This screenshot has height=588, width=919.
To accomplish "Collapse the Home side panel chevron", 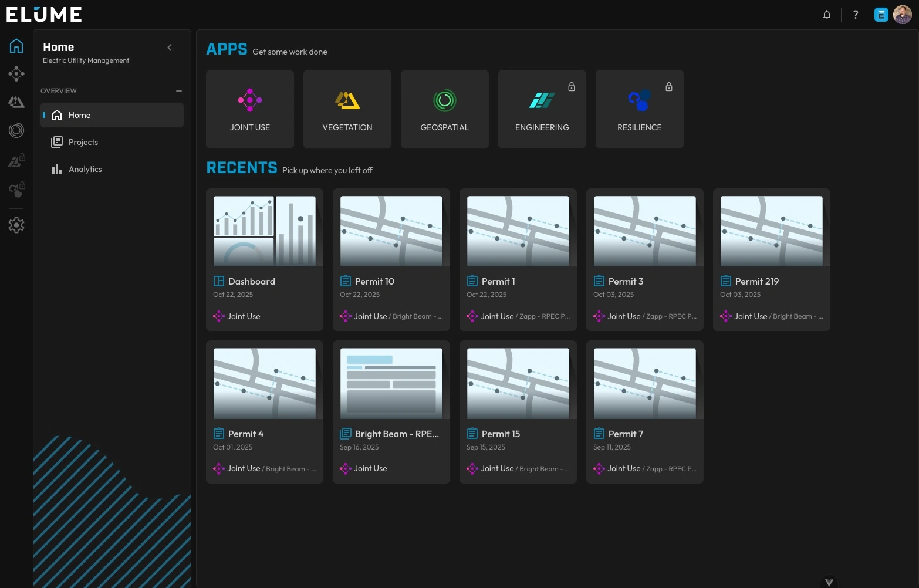I will point(170,48).
